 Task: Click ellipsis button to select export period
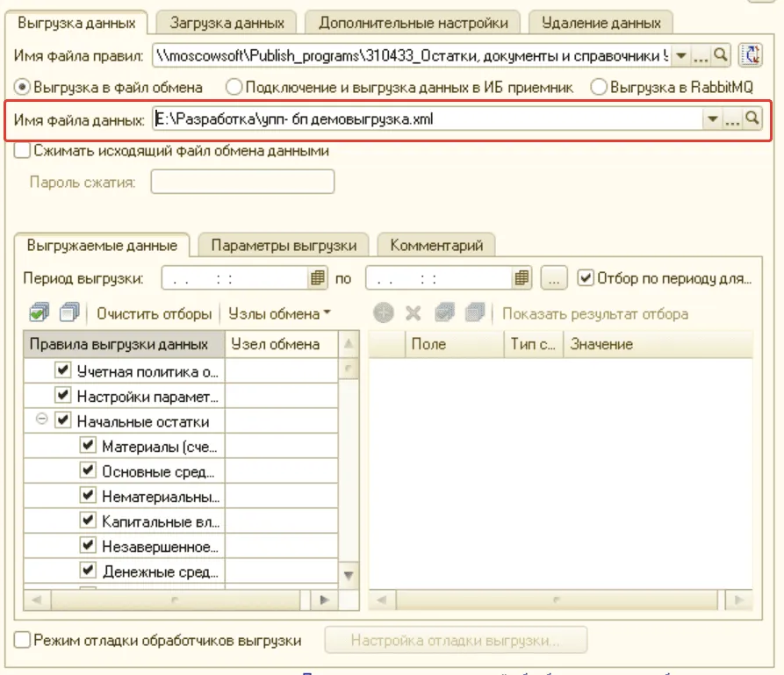coord(553,279)
